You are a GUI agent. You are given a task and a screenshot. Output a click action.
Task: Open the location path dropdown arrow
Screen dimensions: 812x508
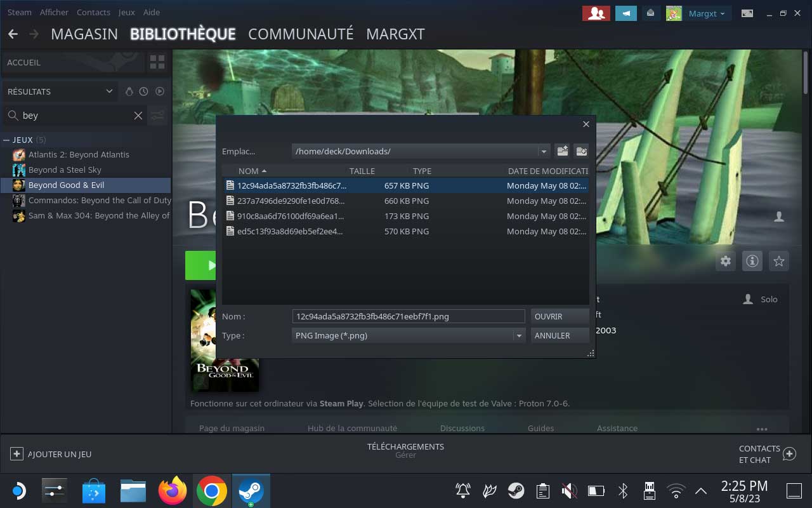(544, 151)
